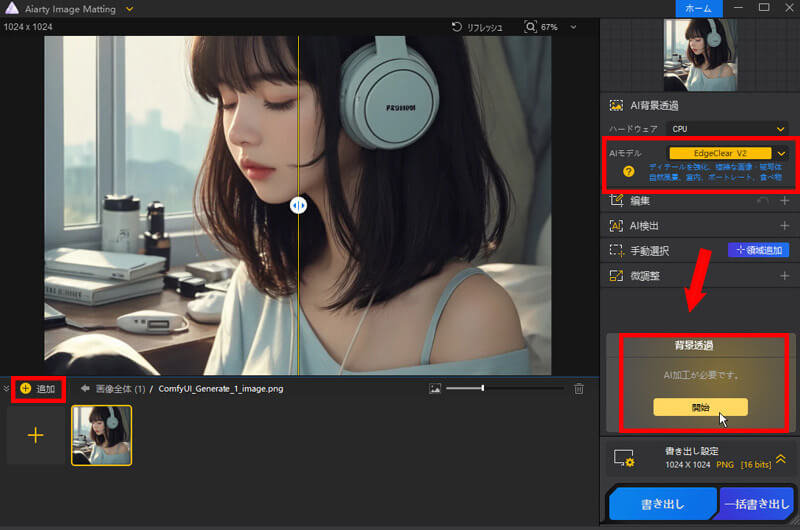Click the 書き出し export button
The image size is (800, 530).
[663, 504]
